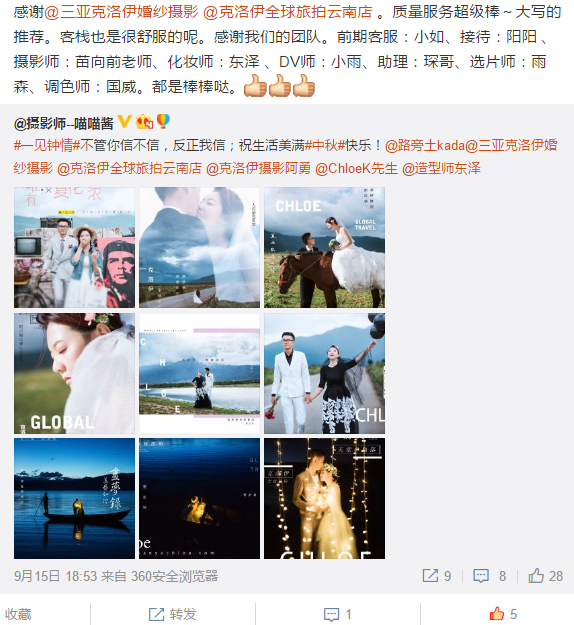574x625 pixels.
Task: Click the repost icon showing 9
Action: coord(430,576)
